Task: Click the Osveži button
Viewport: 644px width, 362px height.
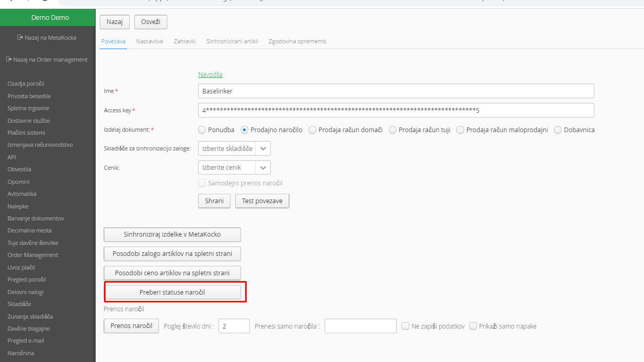Action: pos(151,21)
